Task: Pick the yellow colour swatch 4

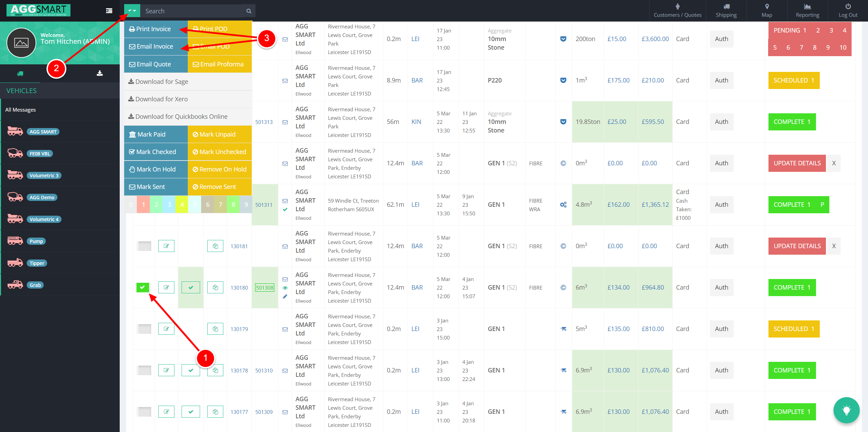Action: click(x=182, y=204)
